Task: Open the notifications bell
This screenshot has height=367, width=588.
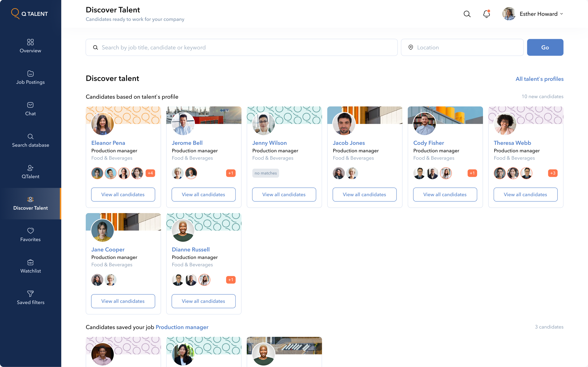Action: pos(487,14)
